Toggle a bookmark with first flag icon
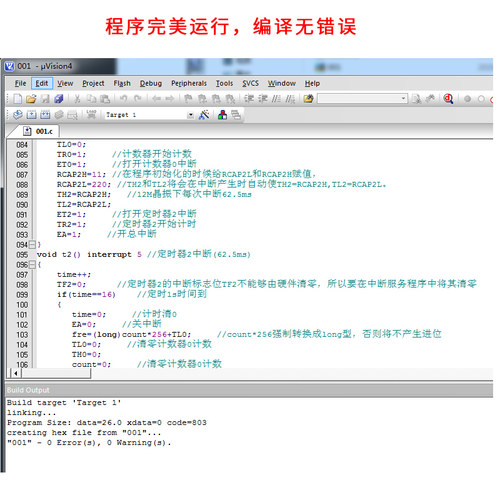 pos(188,99)
